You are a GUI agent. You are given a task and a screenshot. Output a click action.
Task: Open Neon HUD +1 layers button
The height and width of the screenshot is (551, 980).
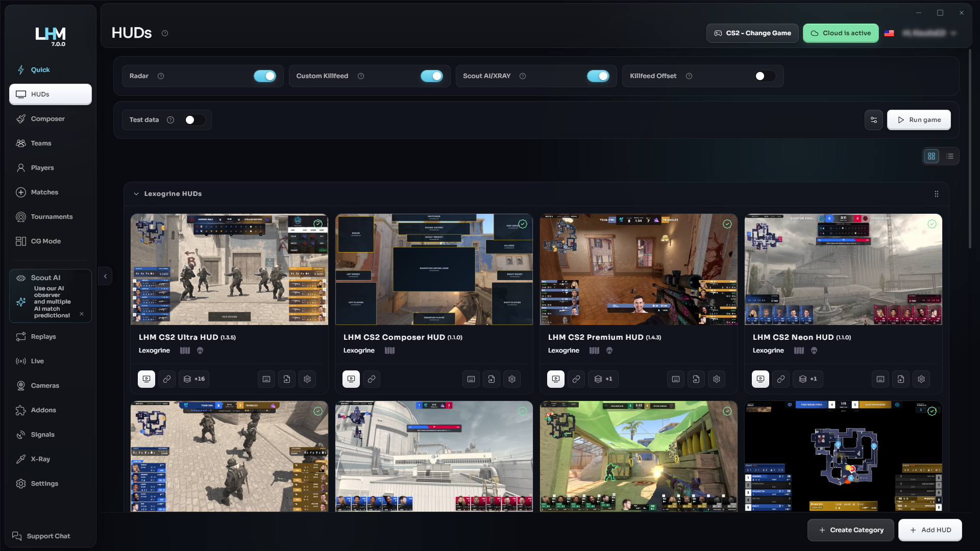point(808,379)
